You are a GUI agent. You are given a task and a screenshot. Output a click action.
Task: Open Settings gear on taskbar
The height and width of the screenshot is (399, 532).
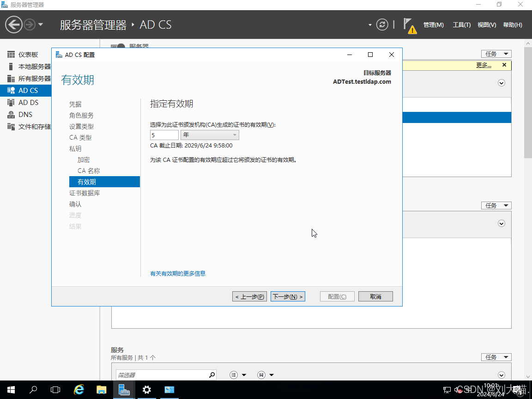146,390
